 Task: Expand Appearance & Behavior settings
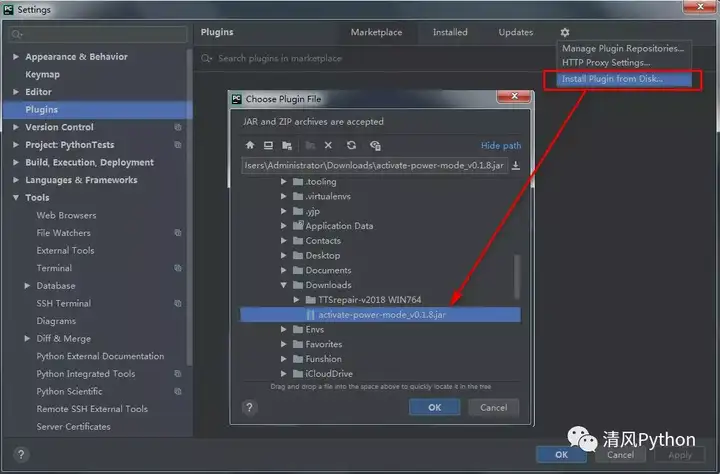pyautogui.click(x=16, y=56)
